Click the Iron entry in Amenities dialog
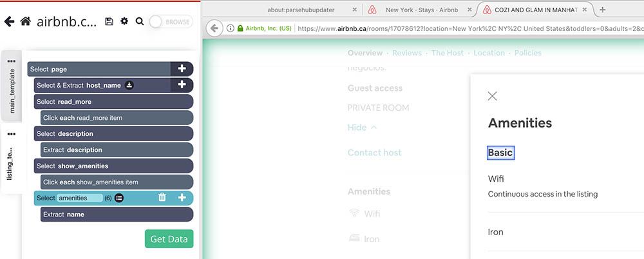Image resolution: width=644 pixels, height=259 pixels. pos(495,232)
